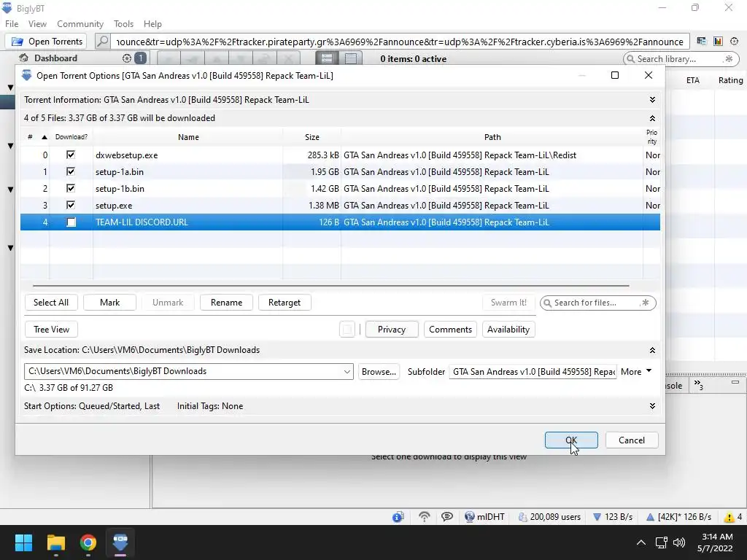Image resolution: width=747 pixels, height=560 pixels.
Task: Click the 200,089 users status item
Action: [x=549, y=517]
